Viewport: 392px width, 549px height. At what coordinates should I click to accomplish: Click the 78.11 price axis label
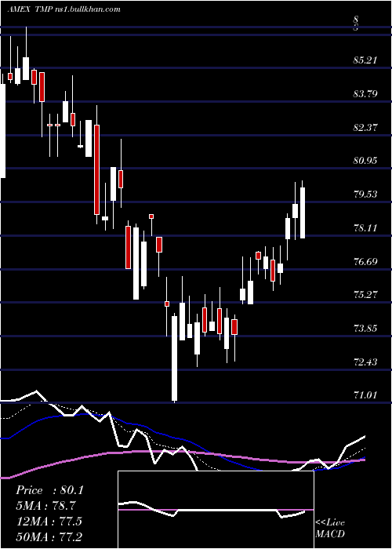pyautogui.click(x=365, y=228)
